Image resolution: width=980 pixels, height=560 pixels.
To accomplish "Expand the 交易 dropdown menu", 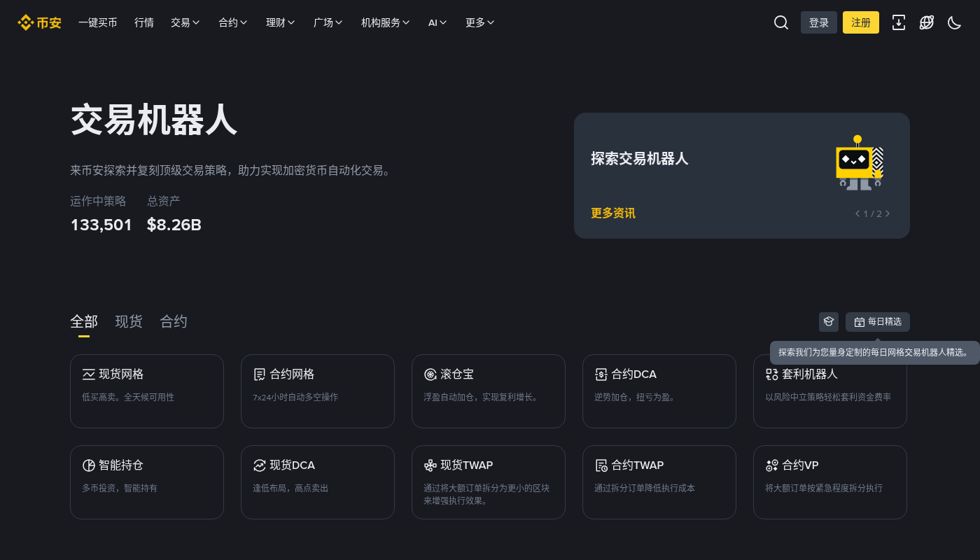I will click(185, 22).
